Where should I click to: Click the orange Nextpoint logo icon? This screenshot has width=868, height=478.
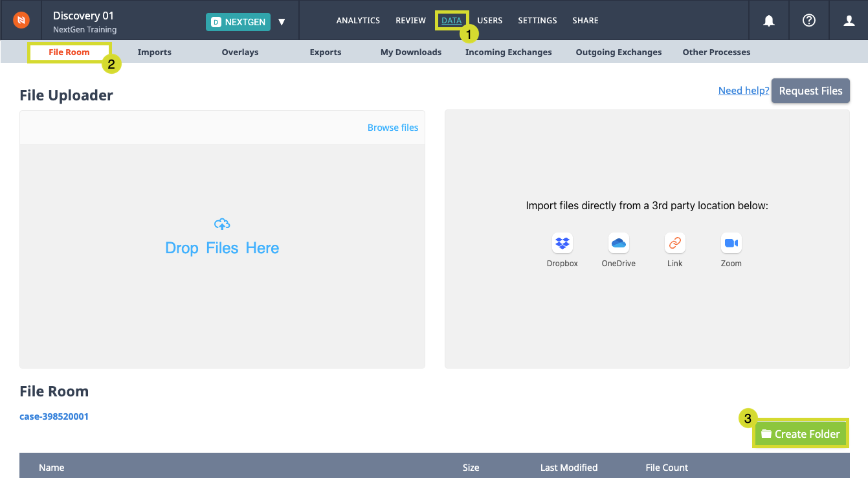coord(21,20)
